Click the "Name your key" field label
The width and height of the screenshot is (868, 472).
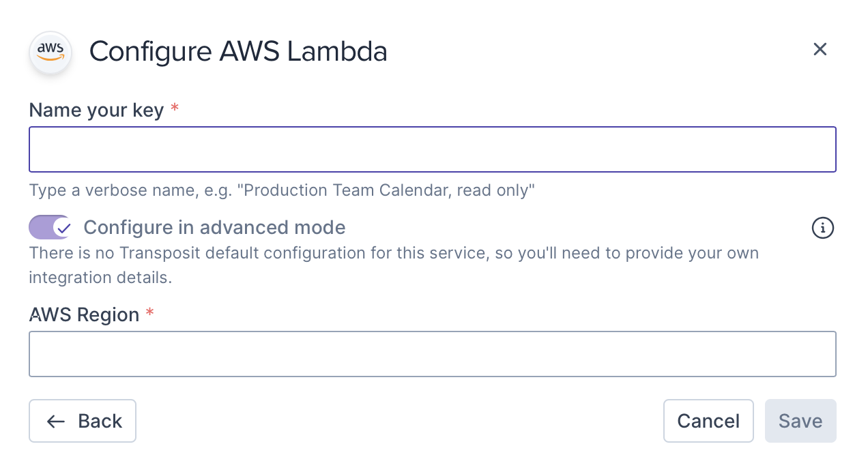pyautogui.click(x=96, y=110)
